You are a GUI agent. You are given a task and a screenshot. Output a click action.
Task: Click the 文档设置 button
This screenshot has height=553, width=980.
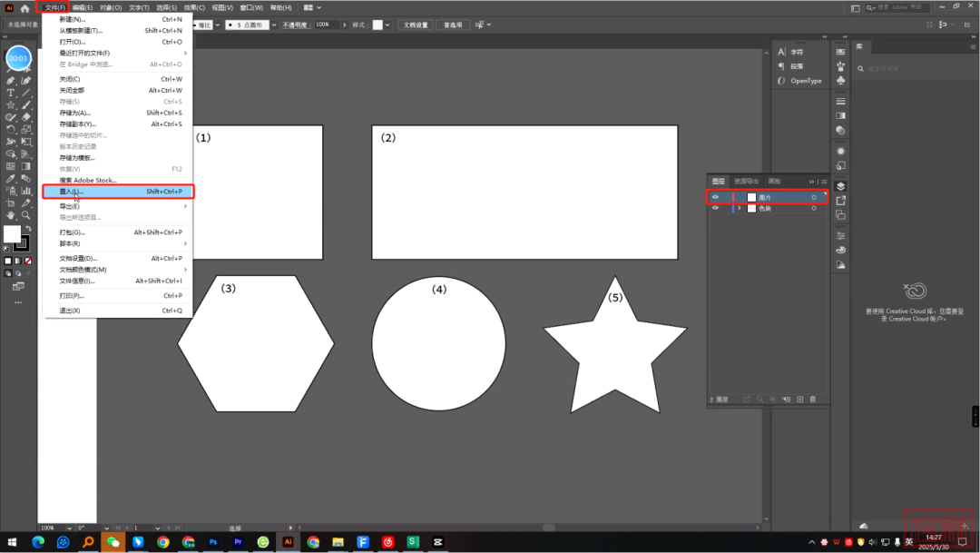click(x=416, y=25)
